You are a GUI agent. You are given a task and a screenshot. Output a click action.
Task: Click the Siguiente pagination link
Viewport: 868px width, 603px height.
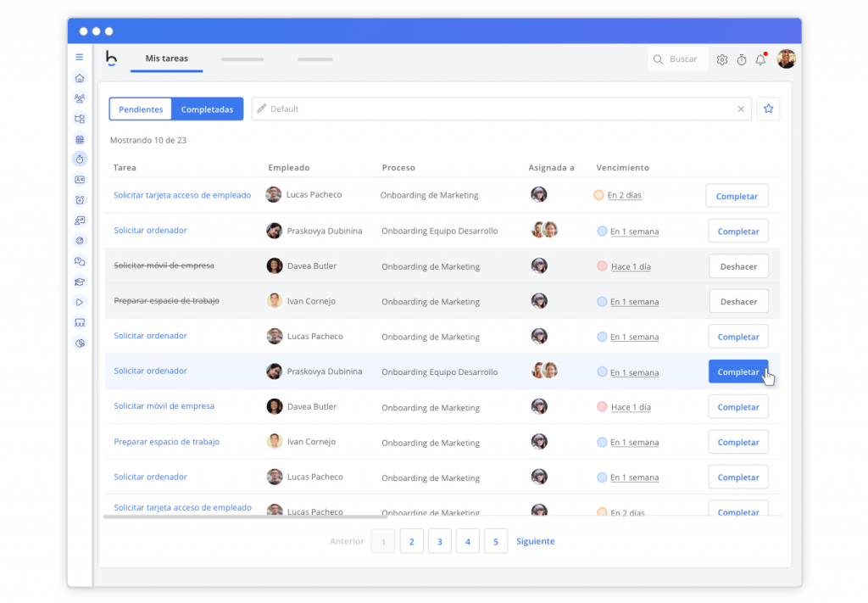point(536,542)
